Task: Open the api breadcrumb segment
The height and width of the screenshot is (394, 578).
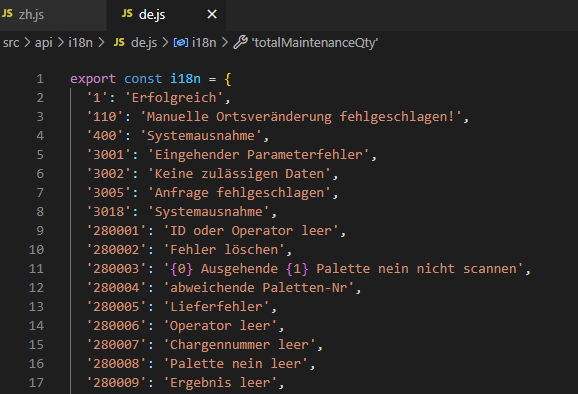Action: click(43, 43)
